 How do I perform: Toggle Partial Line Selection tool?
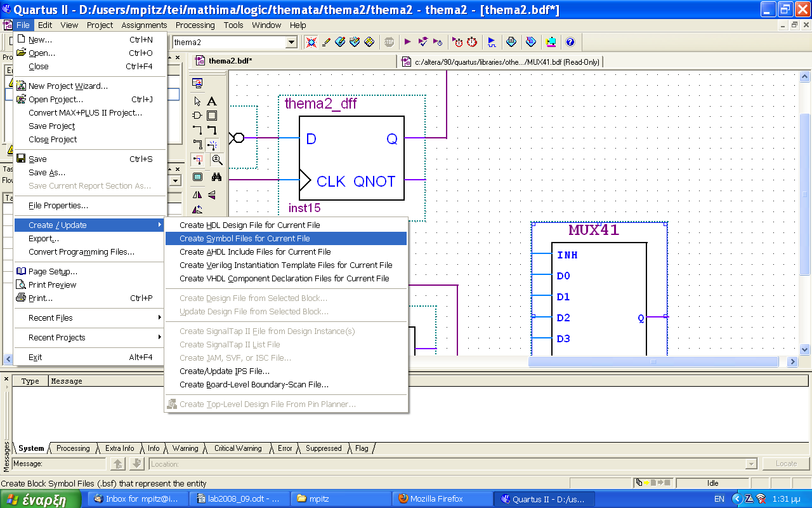(197, 159)
